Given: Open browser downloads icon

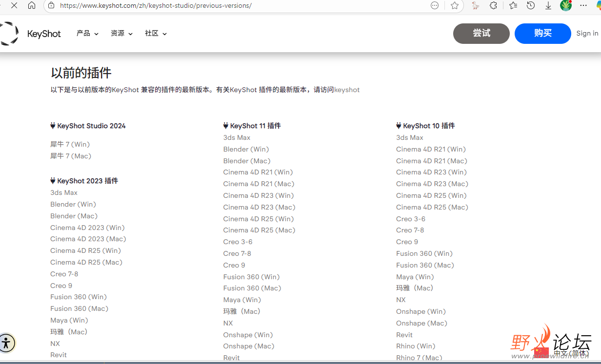Looking at the screenshot, I should [x=548, y=5].
